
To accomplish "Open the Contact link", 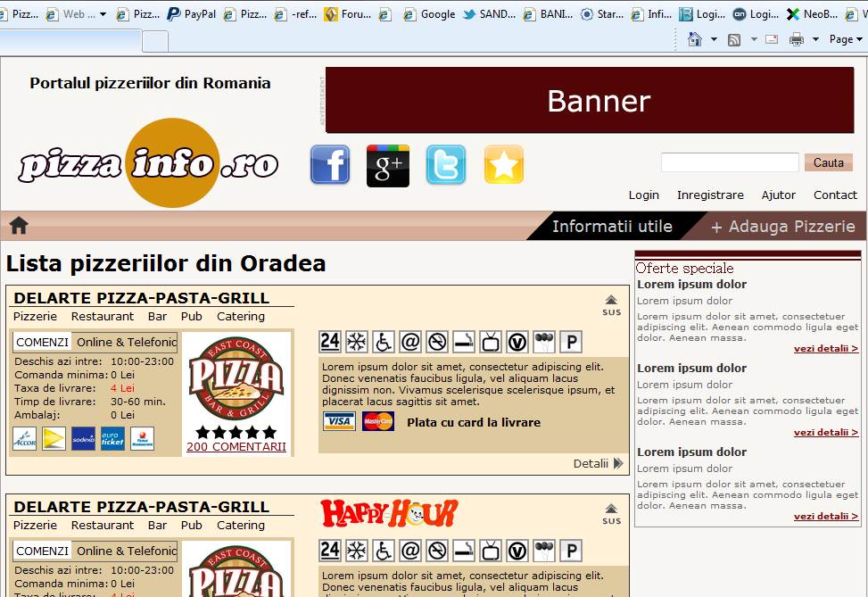I will coord(835,195).
